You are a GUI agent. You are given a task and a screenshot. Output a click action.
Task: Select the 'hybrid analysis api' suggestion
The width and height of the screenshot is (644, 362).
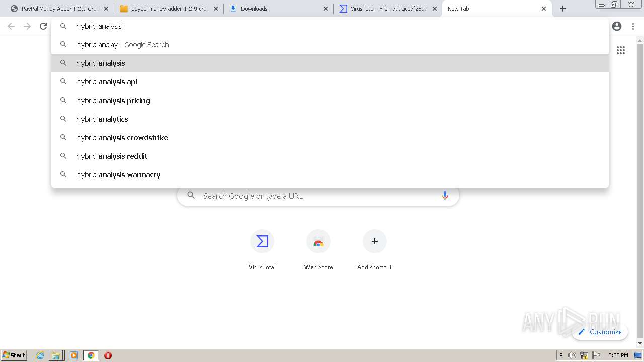[x=330, y=82]
